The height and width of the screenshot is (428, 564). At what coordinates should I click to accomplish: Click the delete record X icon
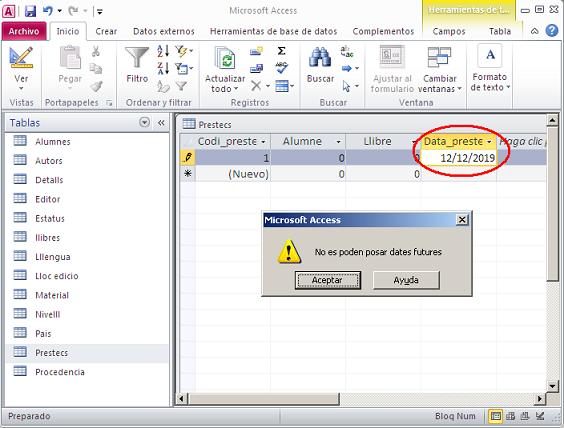[x=256, y=86]
